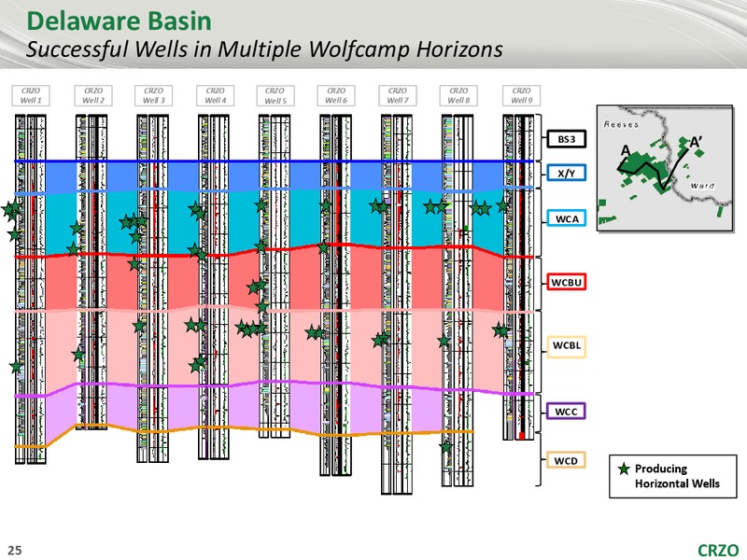Click the A endpoint label on map

click(x=626, y=151)
